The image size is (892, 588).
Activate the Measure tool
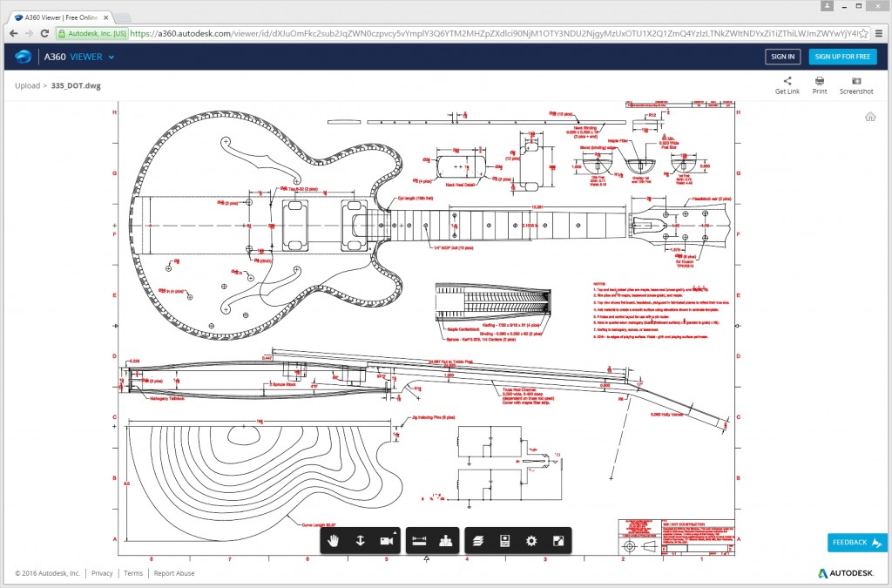tap(421, 541)
